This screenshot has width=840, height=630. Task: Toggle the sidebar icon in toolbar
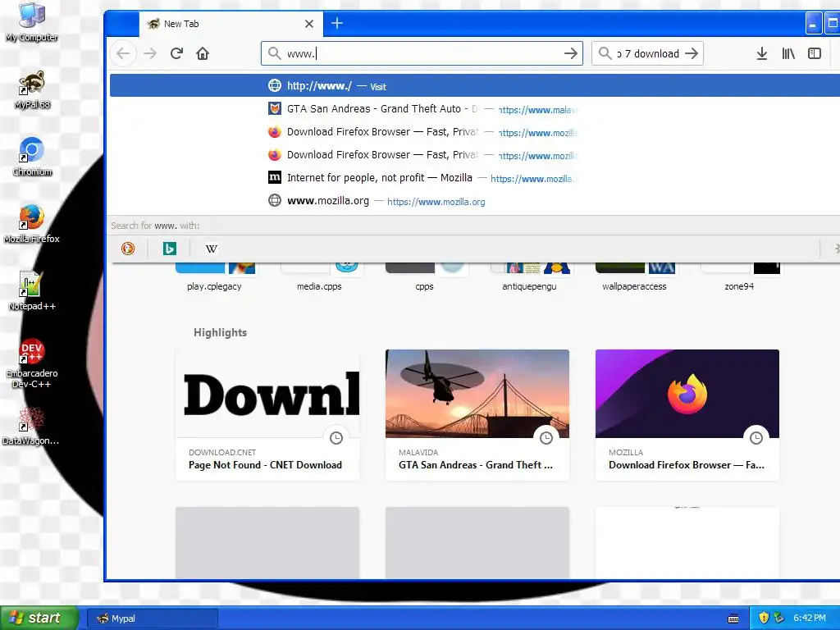point(815,53)
